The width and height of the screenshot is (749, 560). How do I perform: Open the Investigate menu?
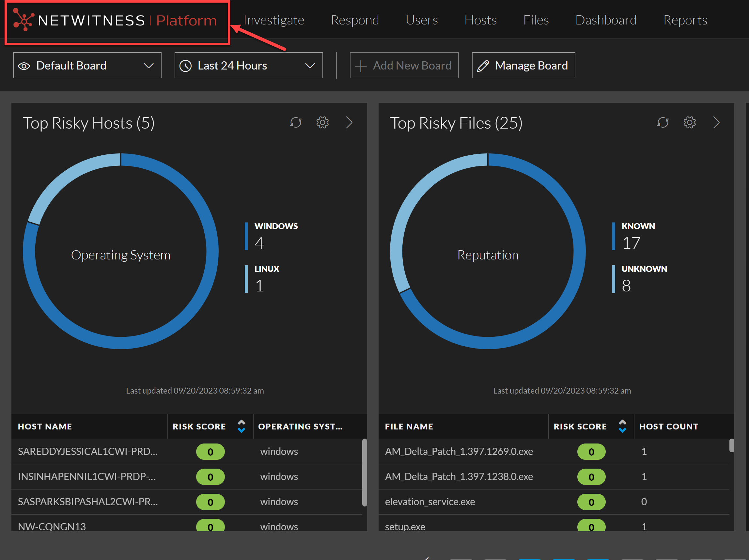coord(273,20)
